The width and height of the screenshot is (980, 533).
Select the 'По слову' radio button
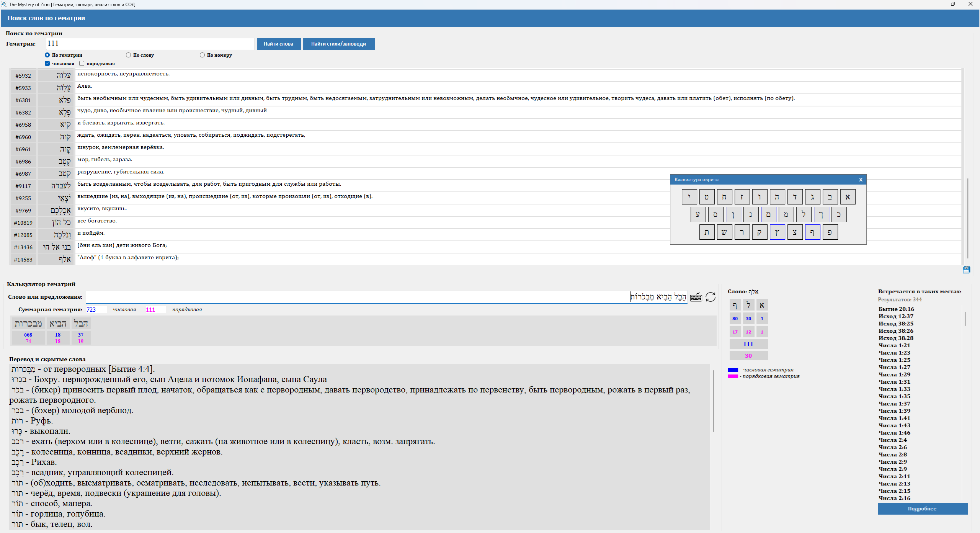click(x=129, y=55)
